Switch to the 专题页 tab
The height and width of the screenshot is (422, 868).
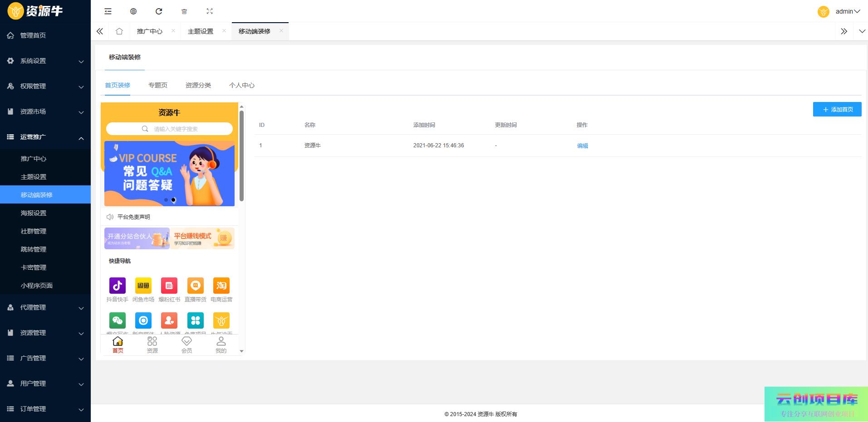[x=158, y=85]
